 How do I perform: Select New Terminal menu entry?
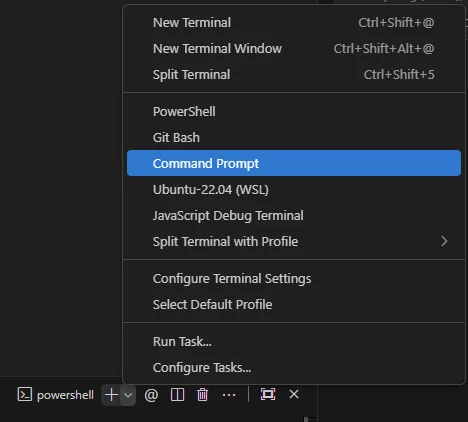coord(294,23)
